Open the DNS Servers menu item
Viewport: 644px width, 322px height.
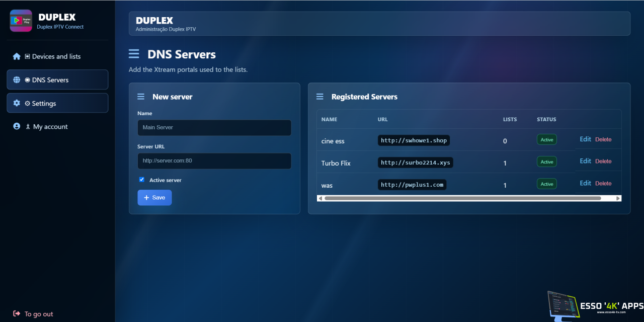(x=57, y=79)
